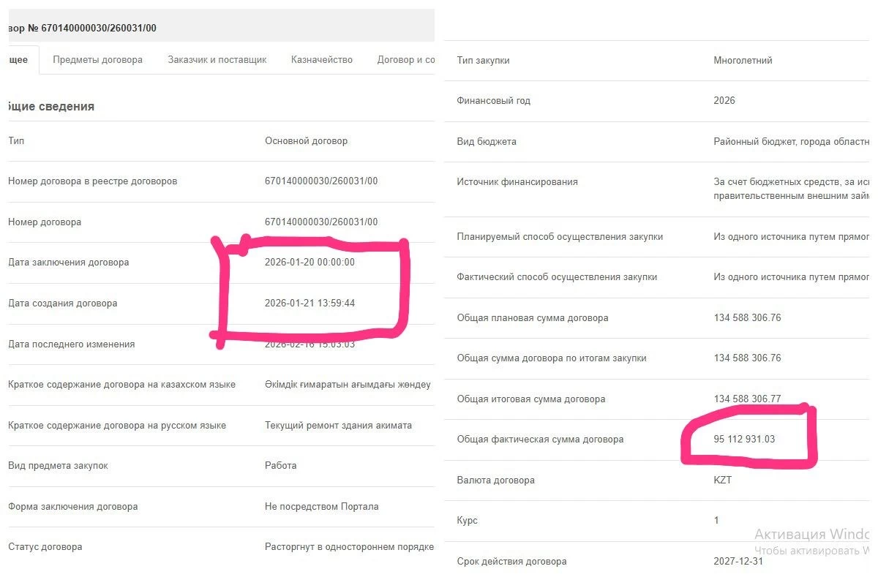Click the Расторгнут в одностороннем порядке status
The image size is (878, 588).
[349, 547]
